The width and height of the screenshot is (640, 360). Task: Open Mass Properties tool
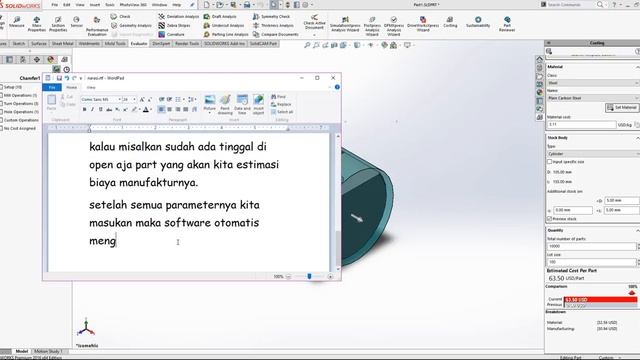(36, 24)
